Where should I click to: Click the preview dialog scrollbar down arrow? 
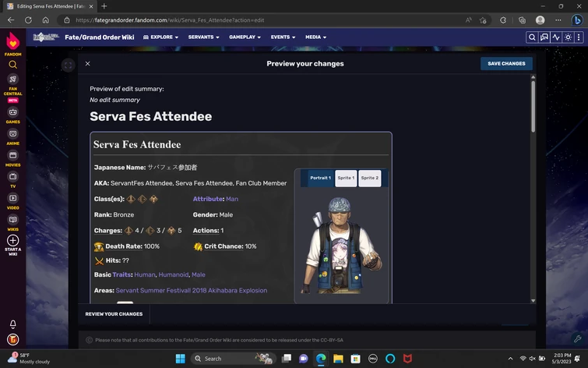(x=533, y=301)
